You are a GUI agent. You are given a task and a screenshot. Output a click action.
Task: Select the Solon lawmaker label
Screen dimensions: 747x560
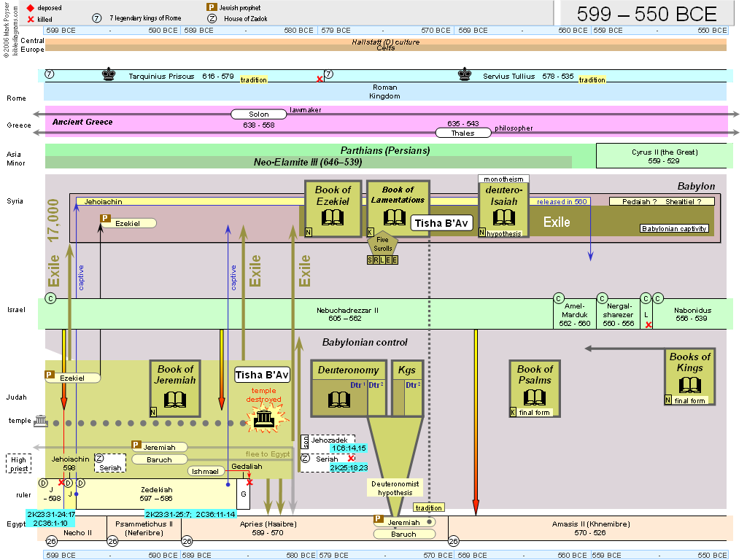(258, 114)
